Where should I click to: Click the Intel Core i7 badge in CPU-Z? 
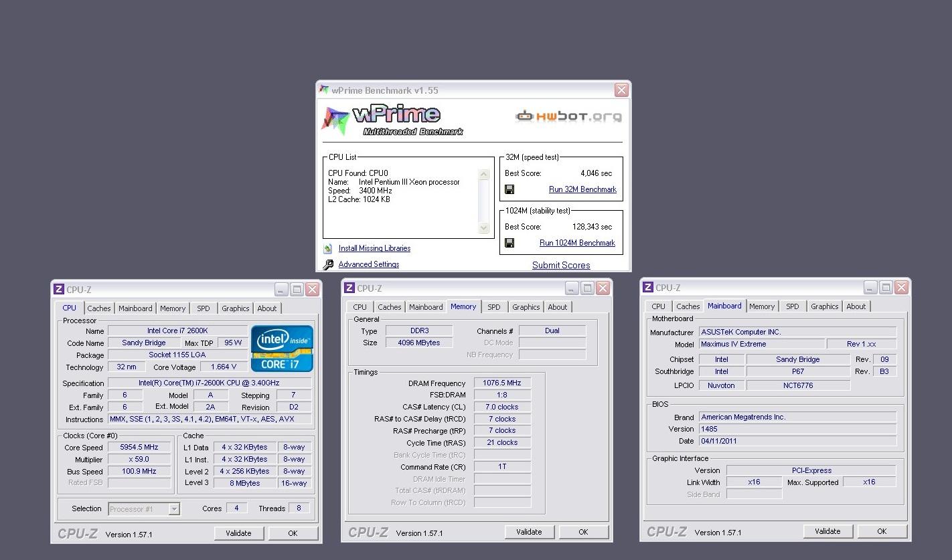coord(282,349)
